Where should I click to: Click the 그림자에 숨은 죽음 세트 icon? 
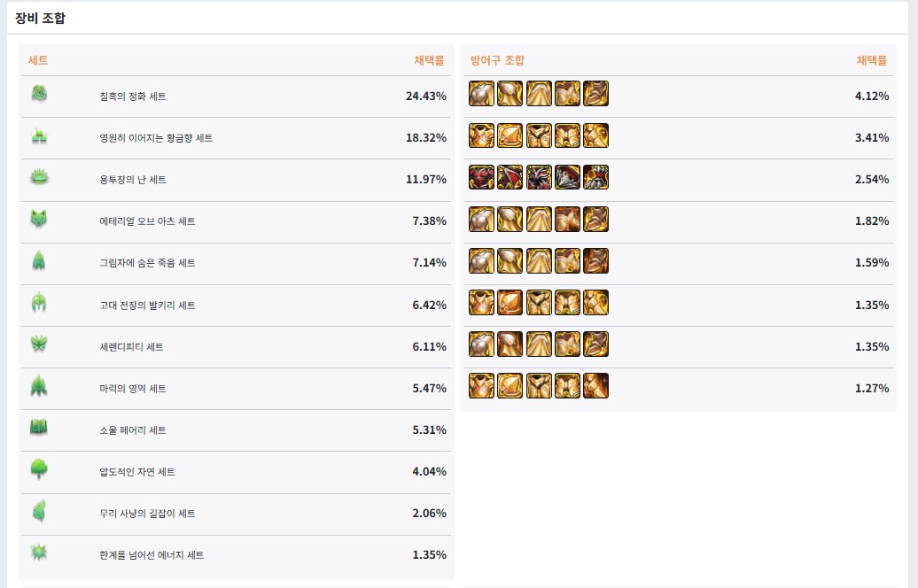(39, 261)
